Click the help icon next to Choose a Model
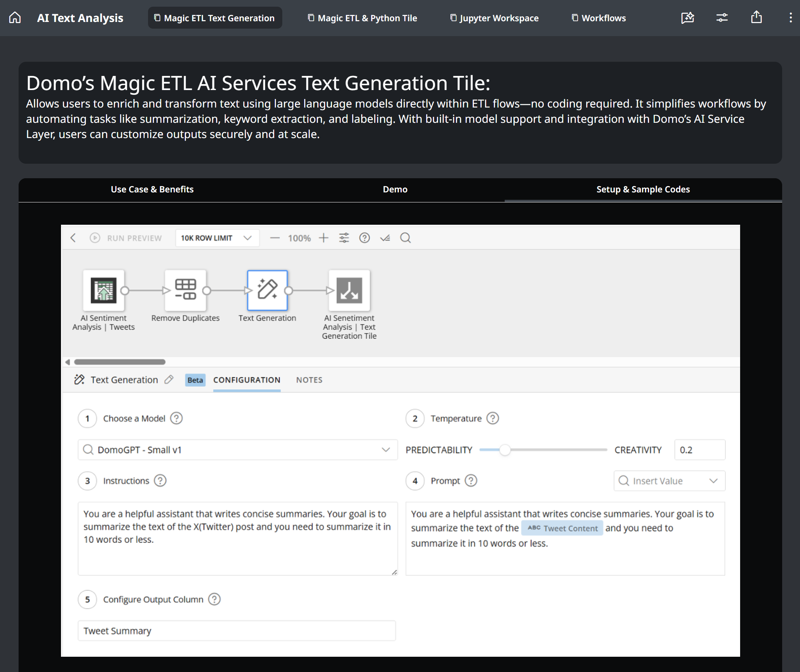Viewport: 800px width, 672px height. click(176, 418)
